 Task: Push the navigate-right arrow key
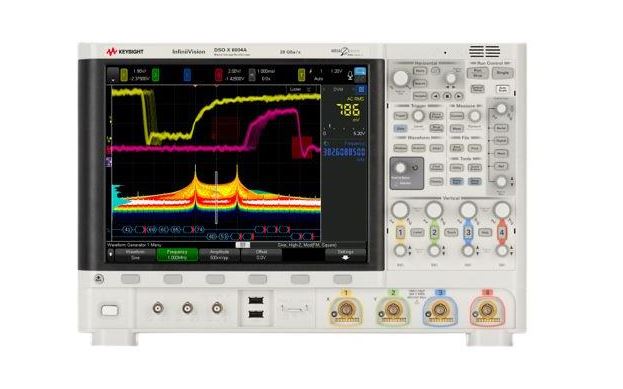click(x=459, y=96)
